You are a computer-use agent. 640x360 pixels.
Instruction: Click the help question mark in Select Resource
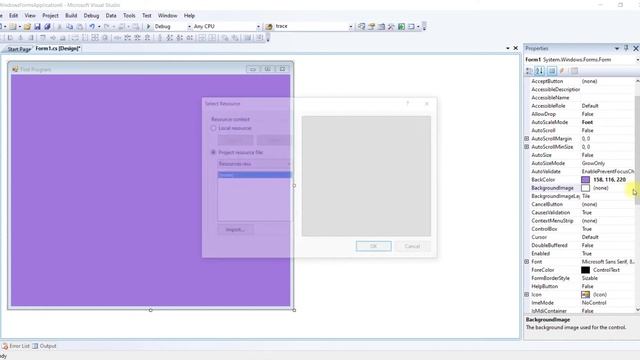407,104
